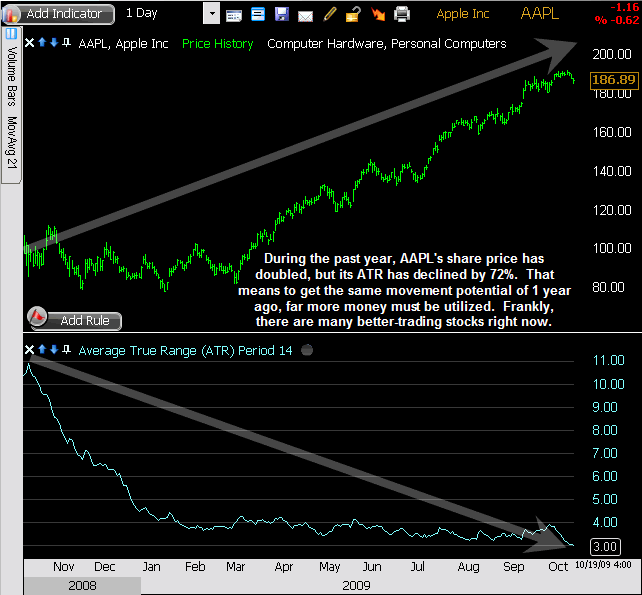Click the Oct month label on the axis
Screen dimensions: 642x595
click(558, 567)
